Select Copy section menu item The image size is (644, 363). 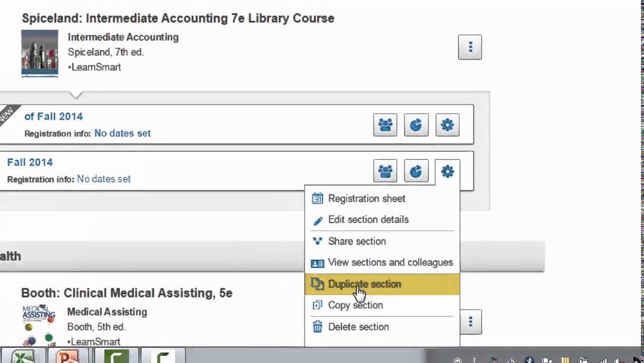(x=355, y=306)
